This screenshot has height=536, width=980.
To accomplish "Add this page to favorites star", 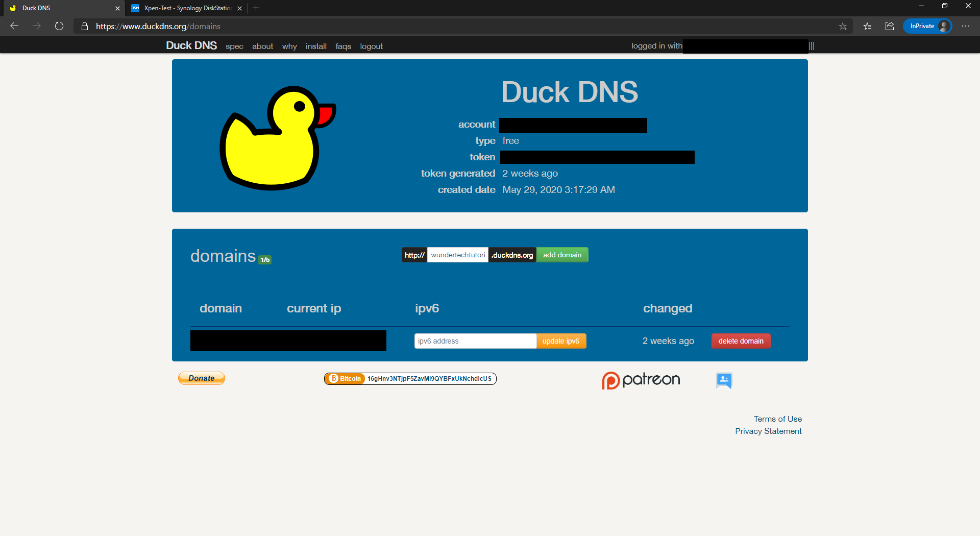I will click(x=843, y=26).
